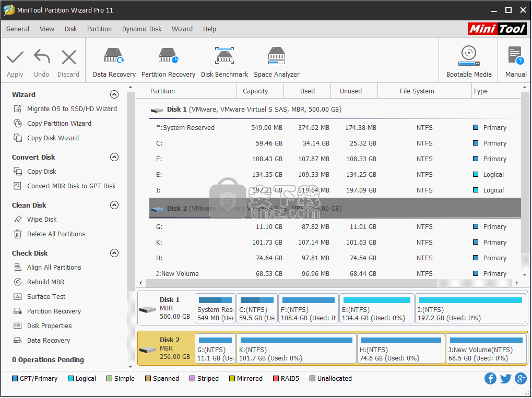Image resolution: width=532 pixels, height=398 pixels.
Task: Open the Help menu
Action: pos(210,29)
